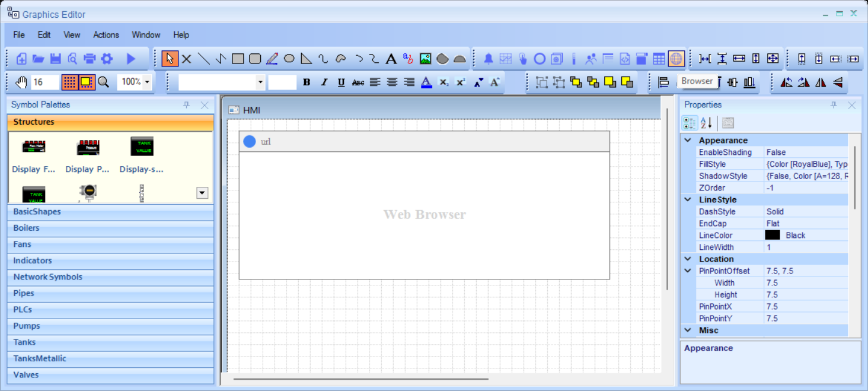Click the Text tool letter A
Viewport: 868px width, 391px height.
click(x=391, y=59)
